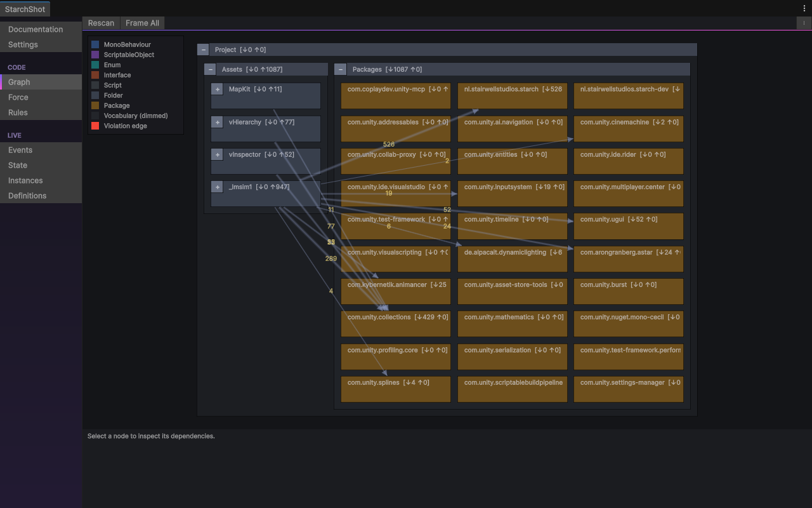Expand the _lmsim1 folder node

pyautogui.click(x=217, y=187)
